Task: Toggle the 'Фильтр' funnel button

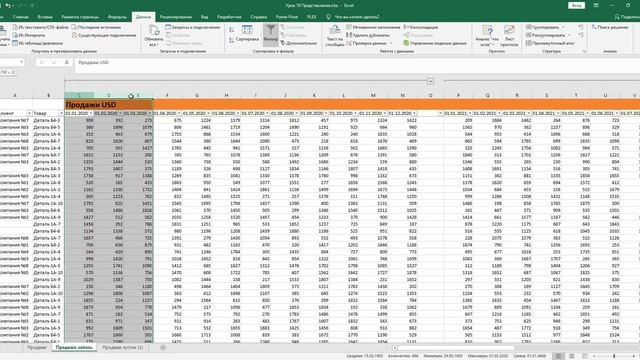Action: pos(270,34)
